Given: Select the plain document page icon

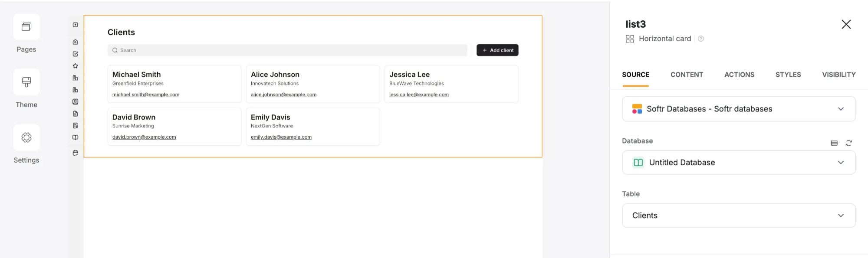Looking at the screenshot, I should point(75,114).
